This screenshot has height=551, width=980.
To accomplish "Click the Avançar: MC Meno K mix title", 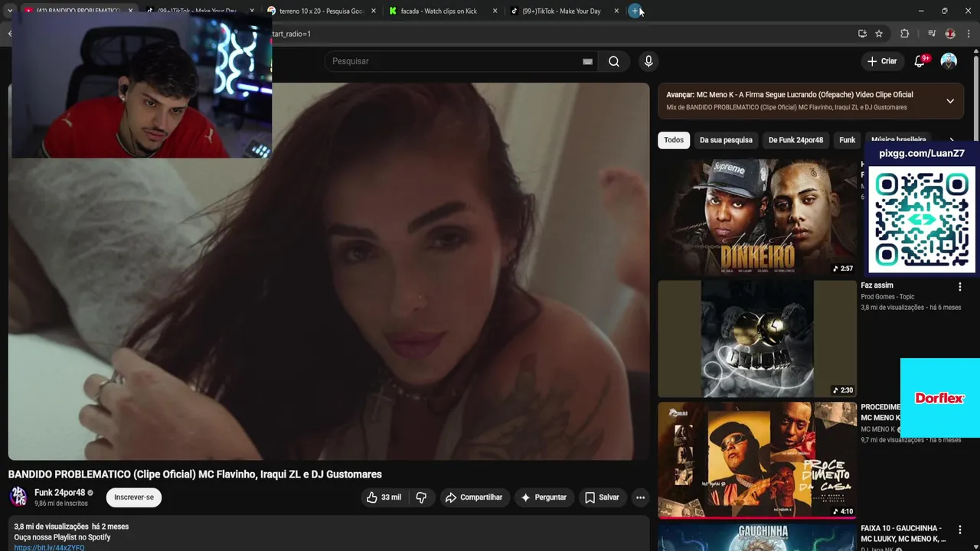I will pyautogui.click(x=789, y=95).
